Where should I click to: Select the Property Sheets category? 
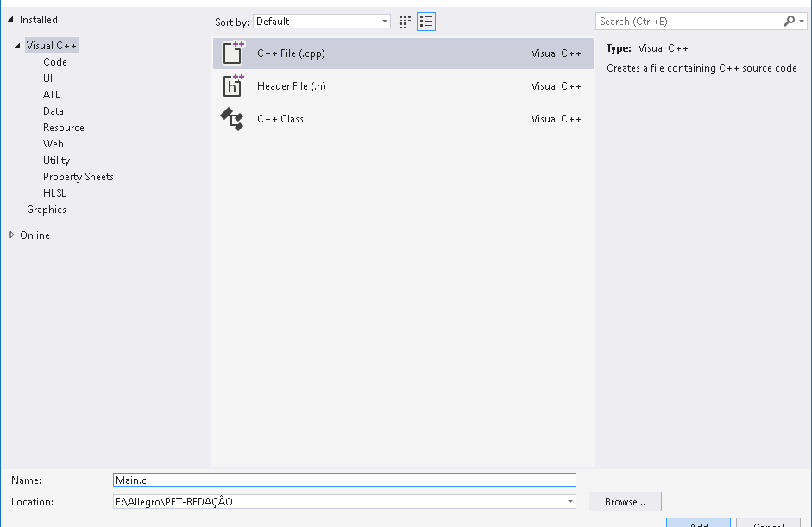tap(79, 177)
